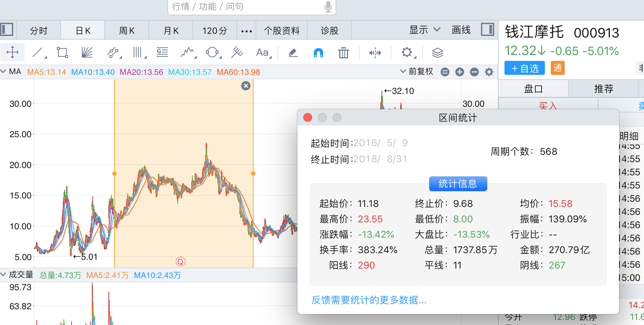Open MA indicator settings gear

coord(489,72)
